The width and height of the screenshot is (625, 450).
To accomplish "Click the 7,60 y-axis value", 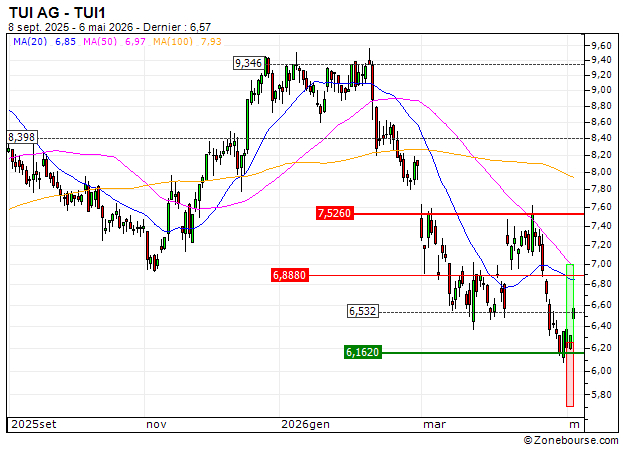I will tap(601, 207).
